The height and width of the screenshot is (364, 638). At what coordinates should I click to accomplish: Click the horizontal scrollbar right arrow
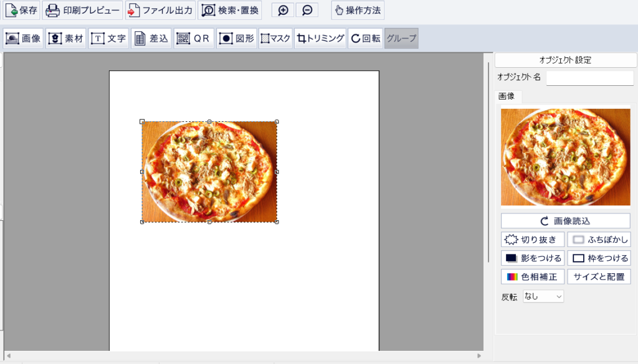(479, 355)
